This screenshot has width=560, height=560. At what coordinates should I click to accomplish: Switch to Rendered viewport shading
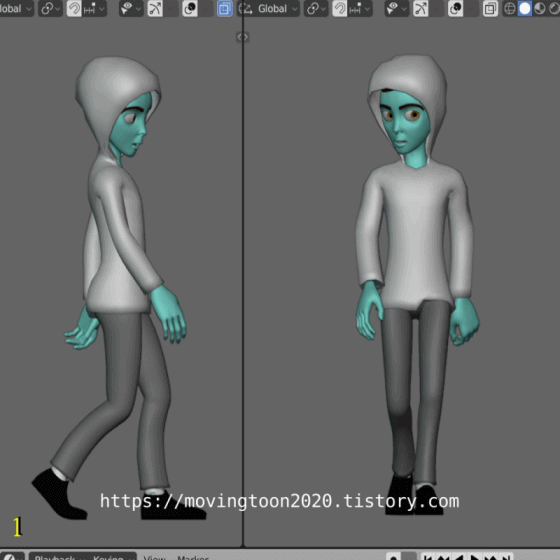554,9
